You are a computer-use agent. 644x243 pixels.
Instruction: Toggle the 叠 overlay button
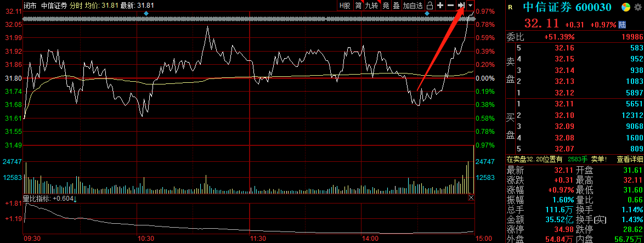click(x=396, y=5)
